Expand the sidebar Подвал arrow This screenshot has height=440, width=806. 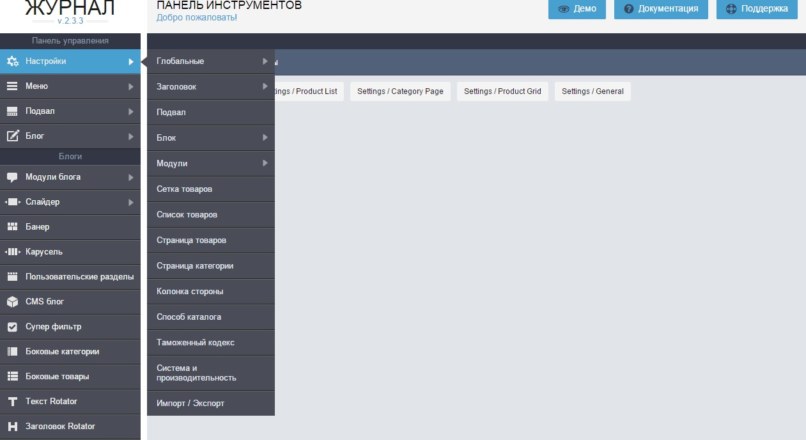click(131, 112)
